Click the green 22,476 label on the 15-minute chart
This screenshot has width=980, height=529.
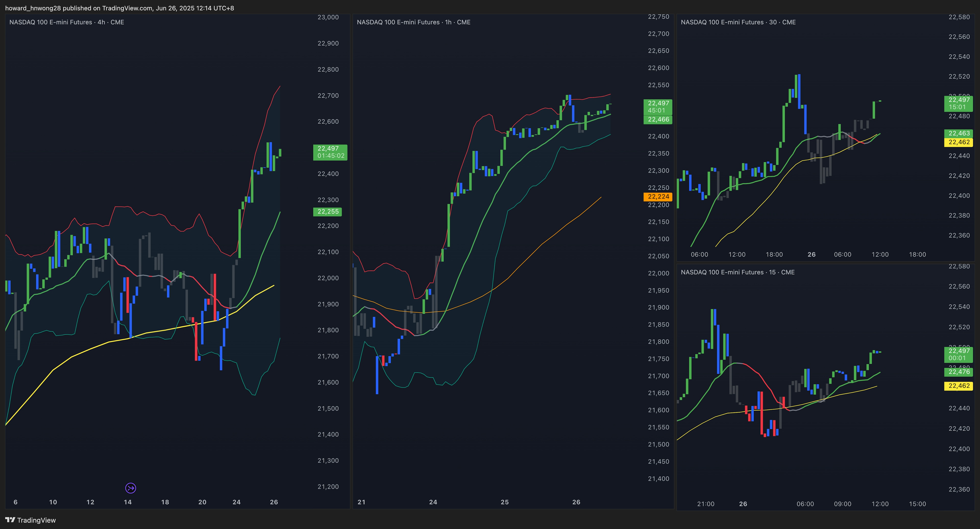click(x=958, y=372)
